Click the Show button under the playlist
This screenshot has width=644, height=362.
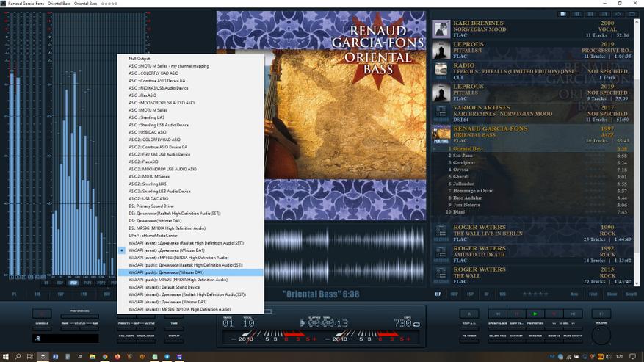pos(612,294)
